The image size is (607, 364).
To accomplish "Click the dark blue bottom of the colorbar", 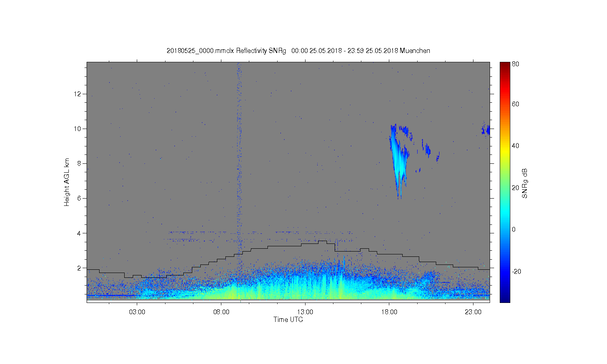I will tap(505, 298).
